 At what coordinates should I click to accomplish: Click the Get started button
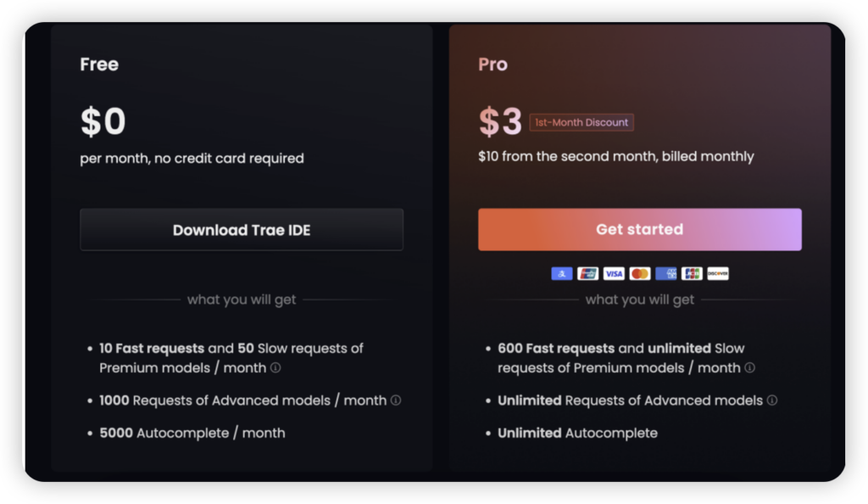(x=639, y=230)
